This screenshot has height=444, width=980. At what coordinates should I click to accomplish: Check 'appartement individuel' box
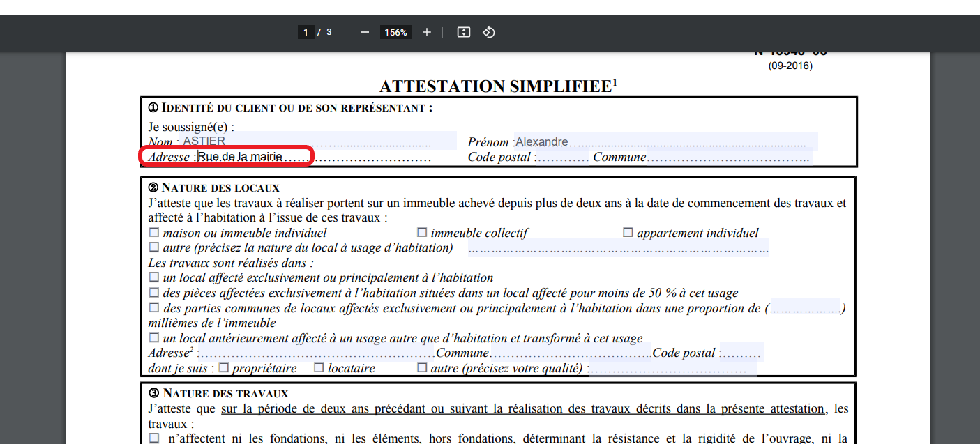pos(628,232)
